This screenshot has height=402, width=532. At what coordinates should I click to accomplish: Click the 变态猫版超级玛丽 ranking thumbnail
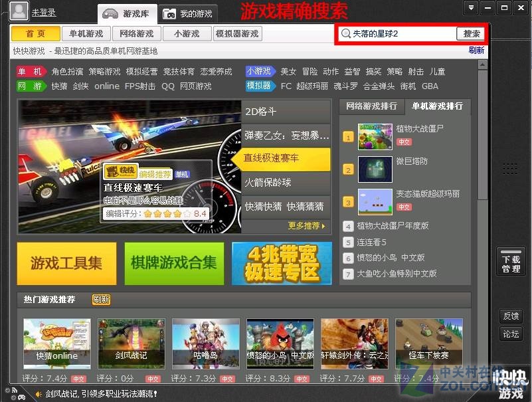(x=375, y=202)
